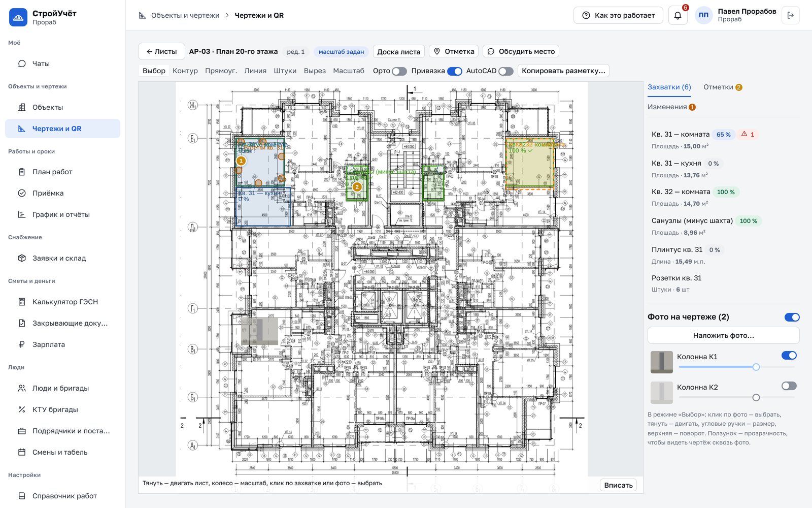Turn on Колонна К2 photo
This screenshot has width=812, height=508.
tap(789, 386)
